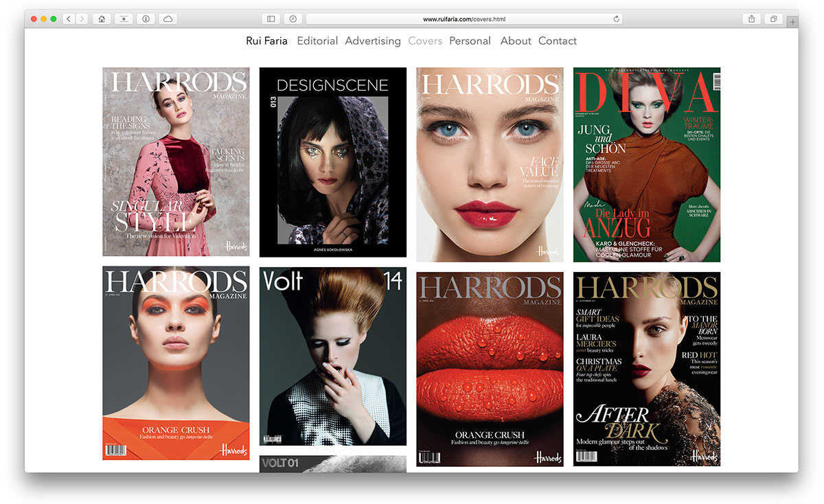The image size is (824, 504).
Task: Maximize Safari with the green button
Action: [x=54, y=19]
